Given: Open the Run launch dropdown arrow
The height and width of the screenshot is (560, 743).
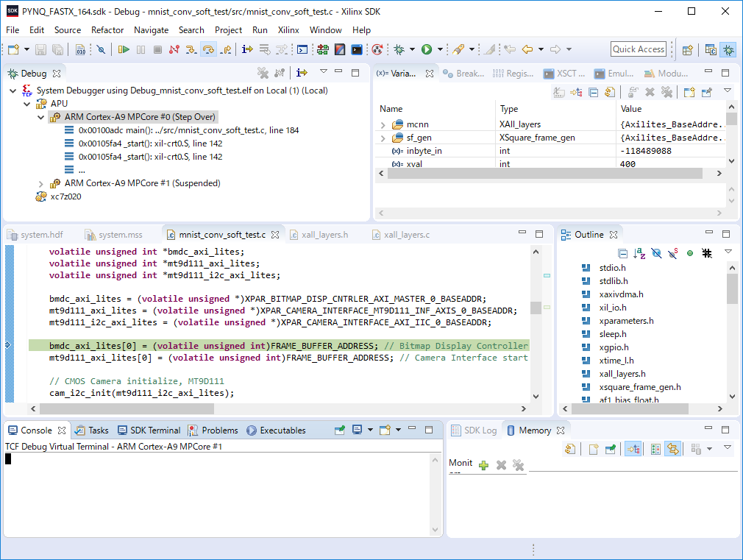Looking at the screenshot, I should point(440,49).
